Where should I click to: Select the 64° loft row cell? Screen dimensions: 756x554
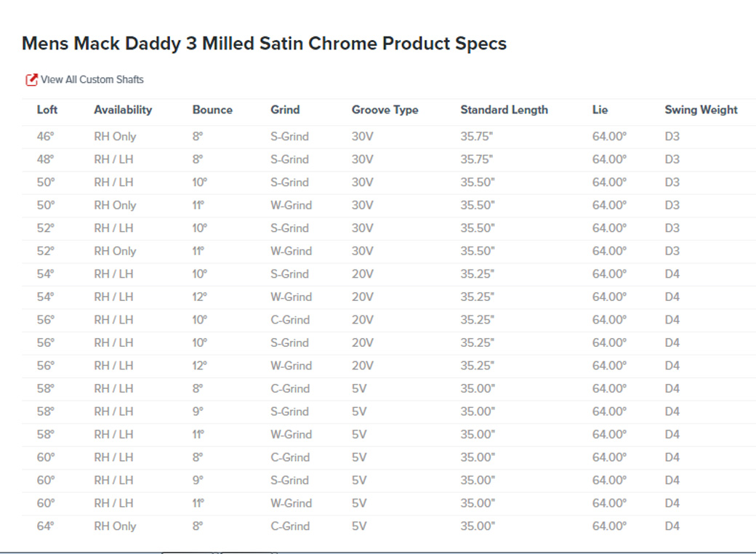45,526
